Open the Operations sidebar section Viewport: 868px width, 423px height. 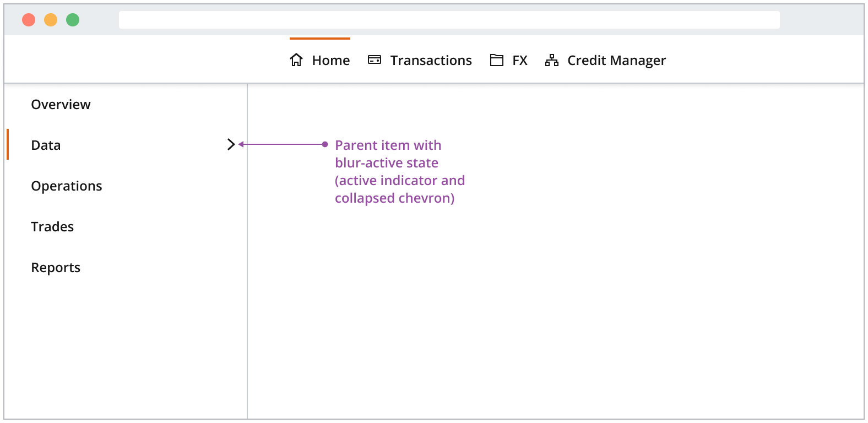click(x=67, y=186)
